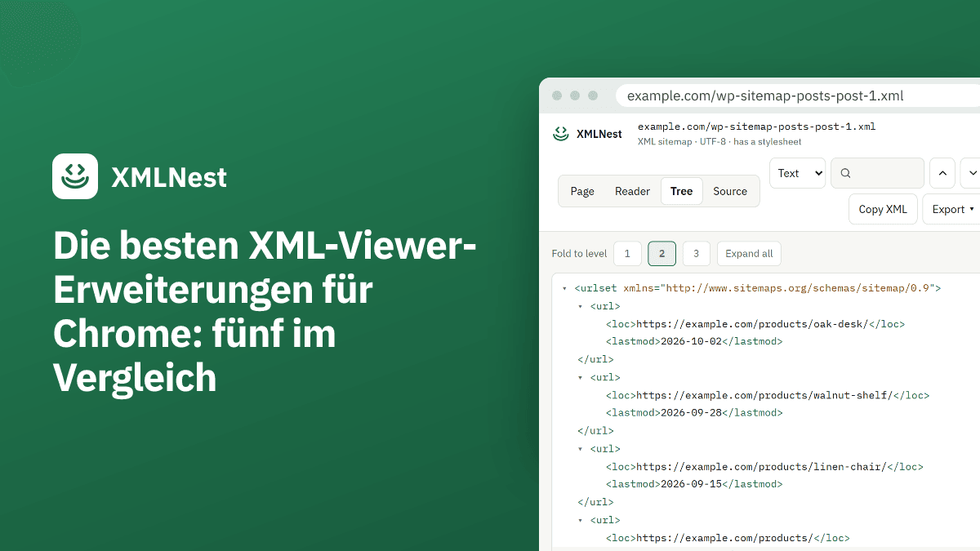This screenshot has height=551, width=980.
Task: Jump to next search match with down arrow
Action: pos(971,173)
